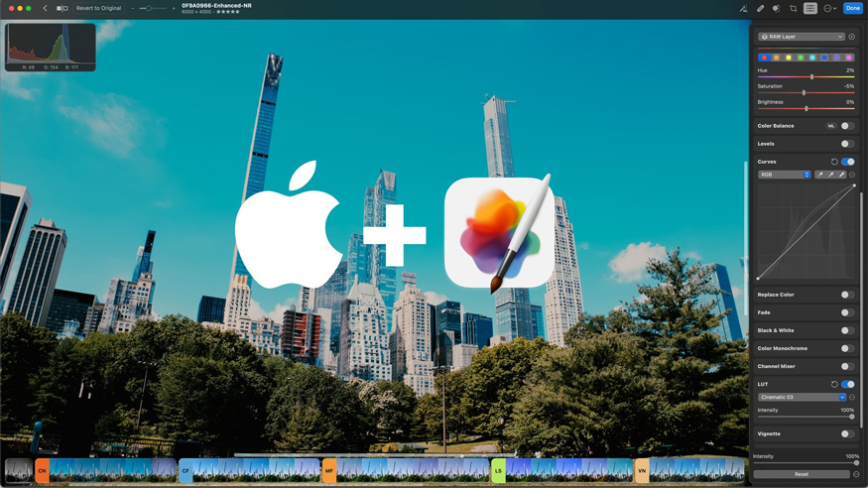The height and width of the screenshot is (488, 868).
Task: Enable the Replace Color toggle
Action: 847,295
